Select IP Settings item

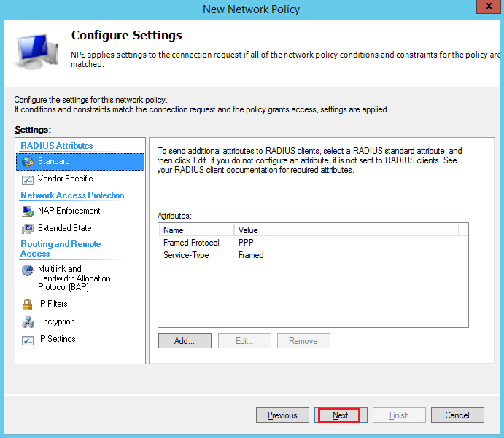tap(57, 339)
